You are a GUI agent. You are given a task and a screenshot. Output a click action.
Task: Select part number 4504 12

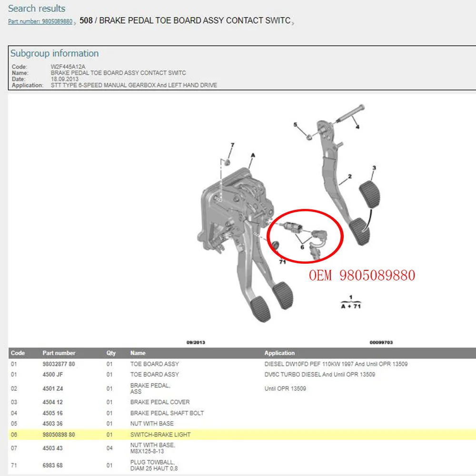tap(52, 402)
